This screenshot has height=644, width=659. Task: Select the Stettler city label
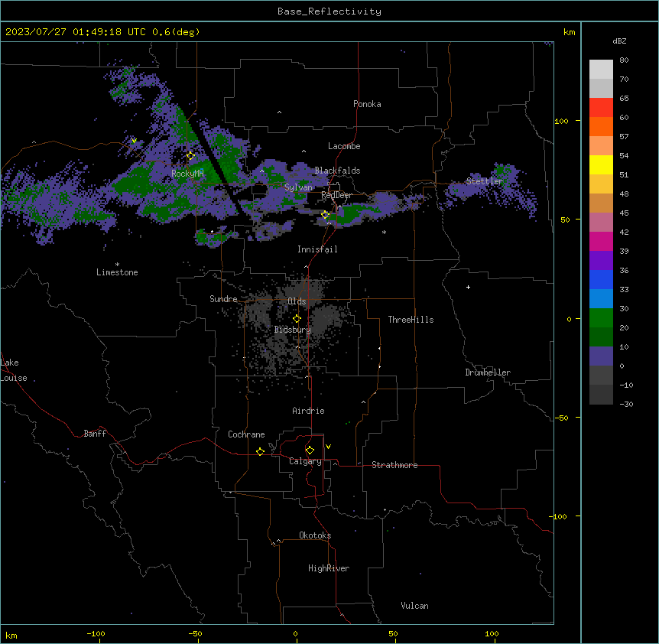click(485, 181)
